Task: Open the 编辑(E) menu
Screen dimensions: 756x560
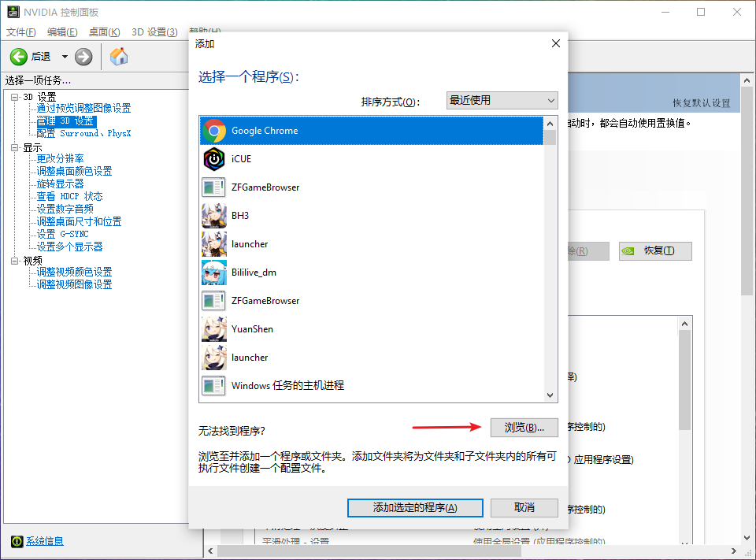Action: click(62, 32)
